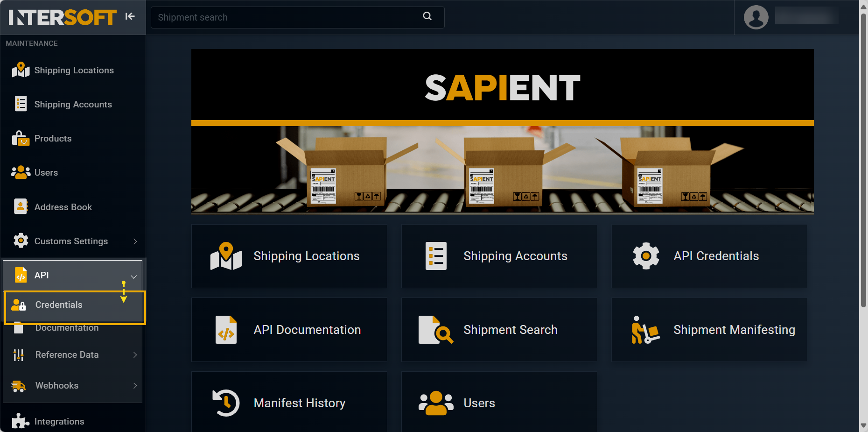Click the search magnifier icon
Screen dimensions: 868x432
pyautogui.click(x=427, y=16)
